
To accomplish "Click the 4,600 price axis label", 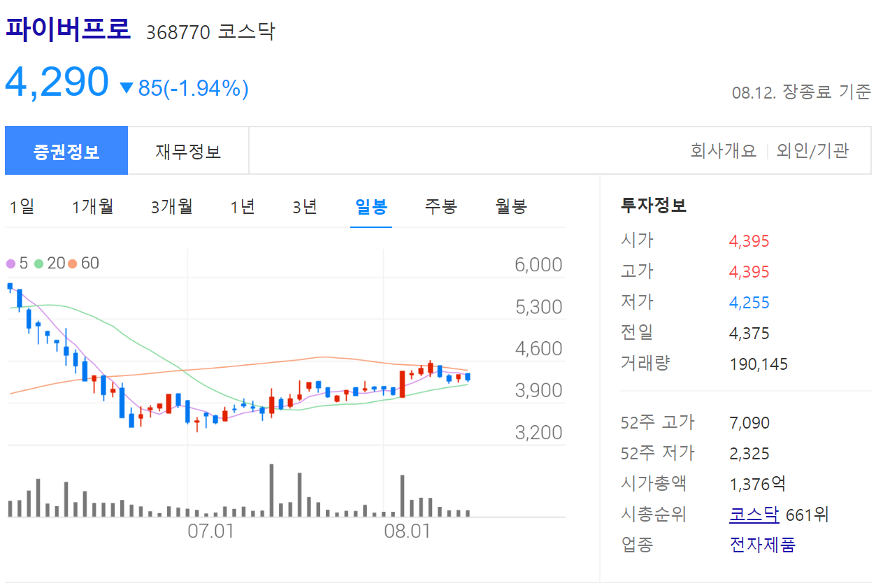I will [538, 348].
